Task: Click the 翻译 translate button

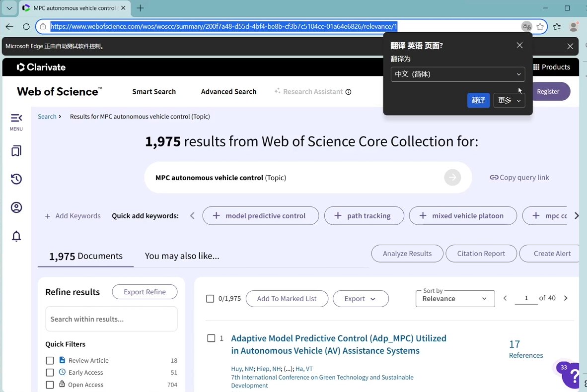Action: pos(478,100)
